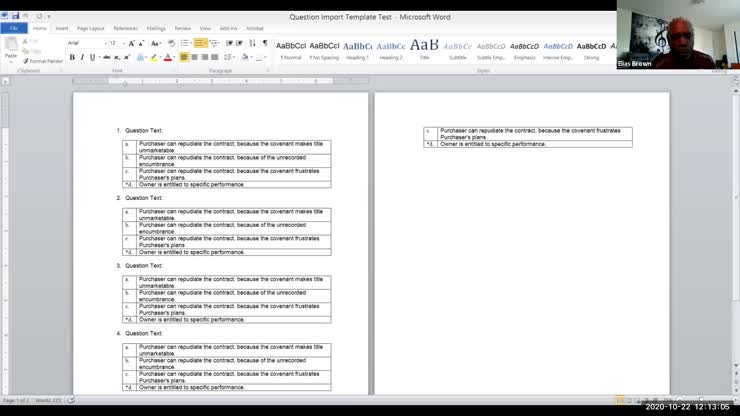Apply the Title style
740x416 pixels.
[x=424, y=51]
